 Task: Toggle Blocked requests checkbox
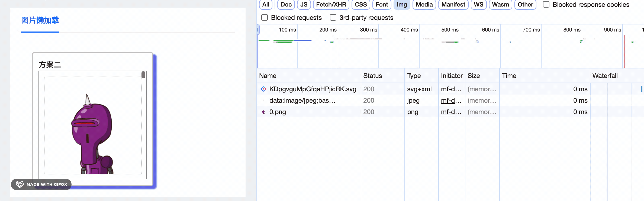coord(265,17)
